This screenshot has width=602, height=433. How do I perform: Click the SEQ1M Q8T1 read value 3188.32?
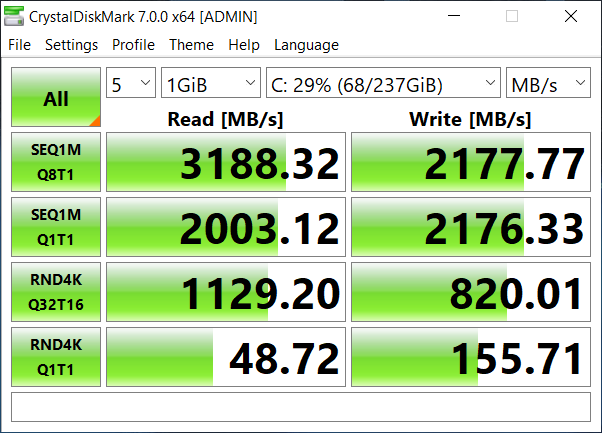tap(226, 162)
